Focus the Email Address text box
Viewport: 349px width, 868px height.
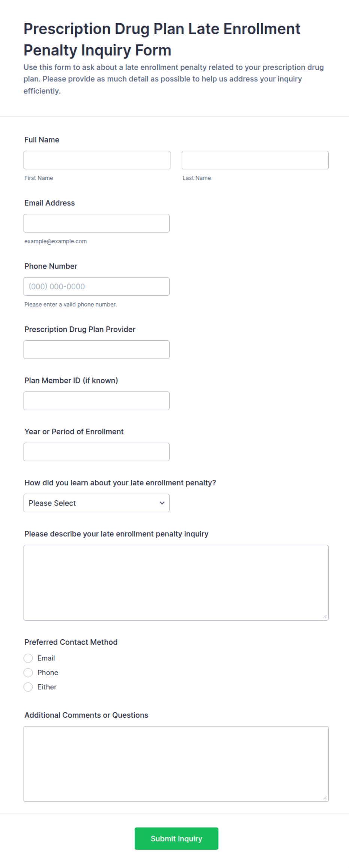pyautogui.click(x=96, y=223)
